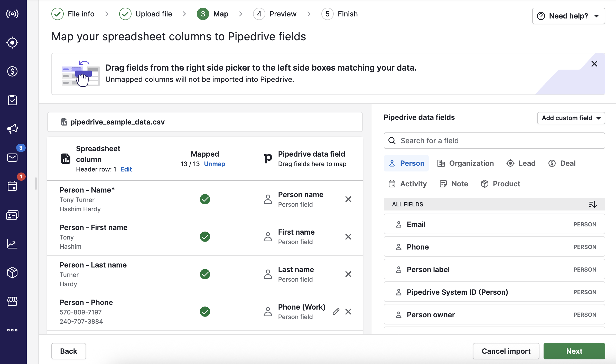Select the Product fields tab

coord(500,184)
